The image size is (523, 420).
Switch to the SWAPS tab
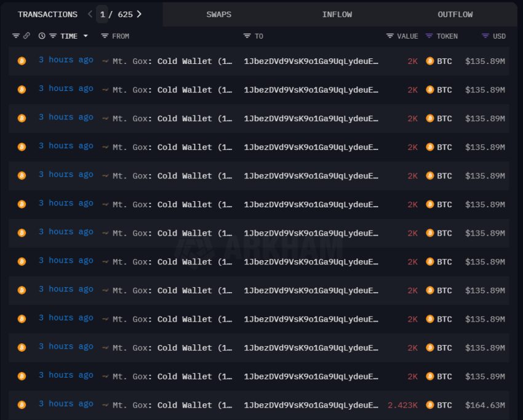point(219,14)
